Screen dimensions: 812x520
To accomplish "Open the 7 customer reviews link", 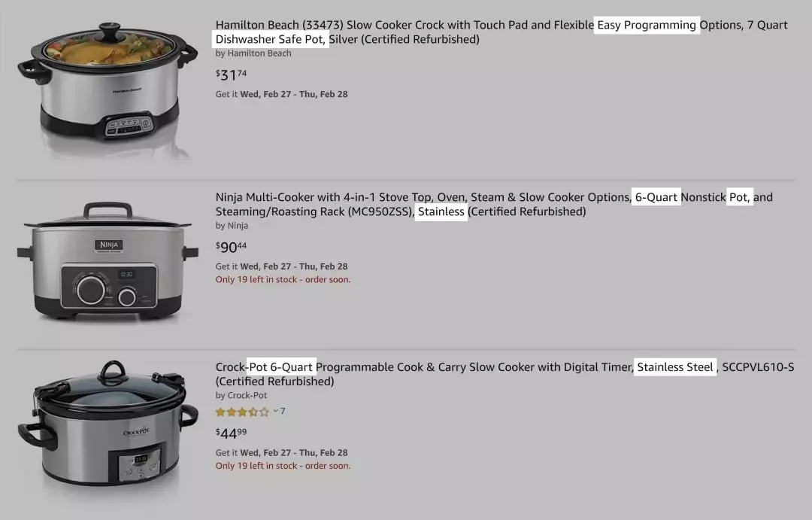I will point(283,411).
